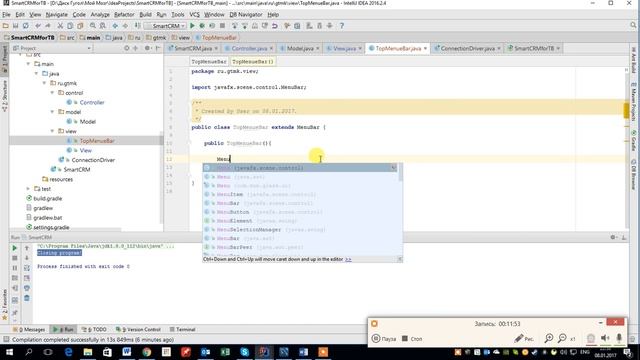Viewport: 640px width, 360px height.
Task: Click the Project panel settings gear icon
Action: pyautogui.click(x=147, y=48)
